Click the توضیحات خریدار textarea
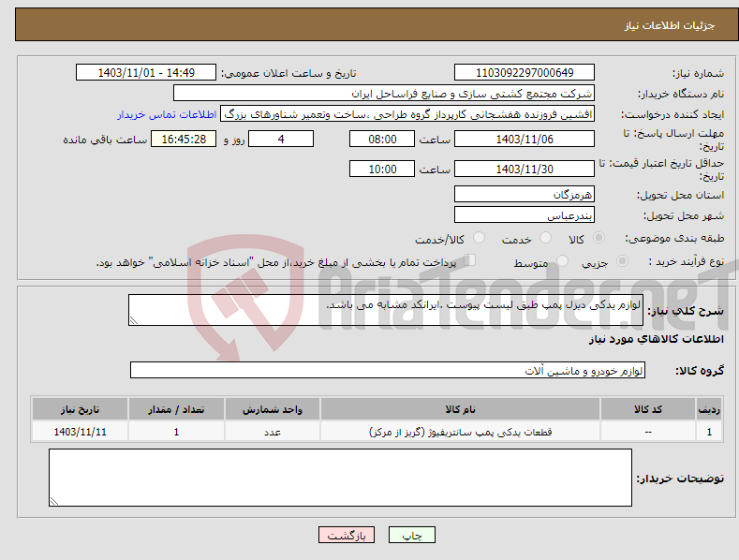739x560 pixels. point(340,478)
